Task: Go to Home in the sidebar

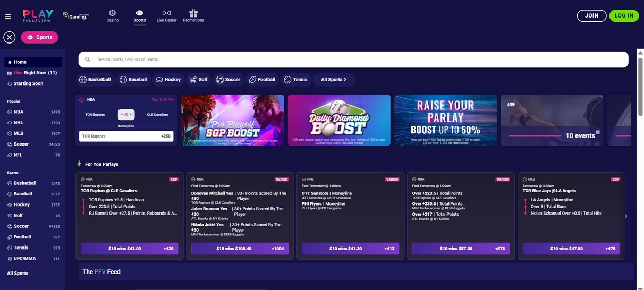Action: (33, 62)
